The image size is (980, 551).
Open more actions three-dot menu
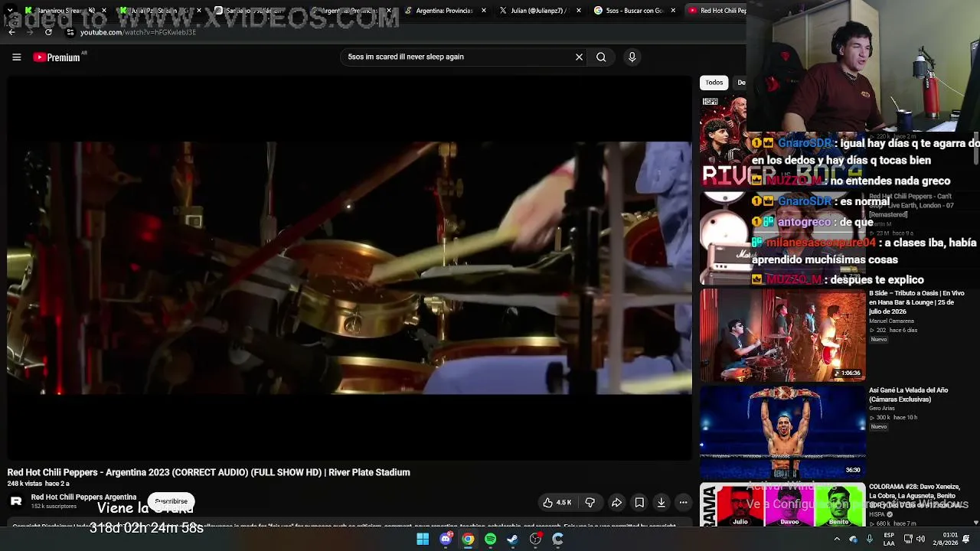point(683,503)
